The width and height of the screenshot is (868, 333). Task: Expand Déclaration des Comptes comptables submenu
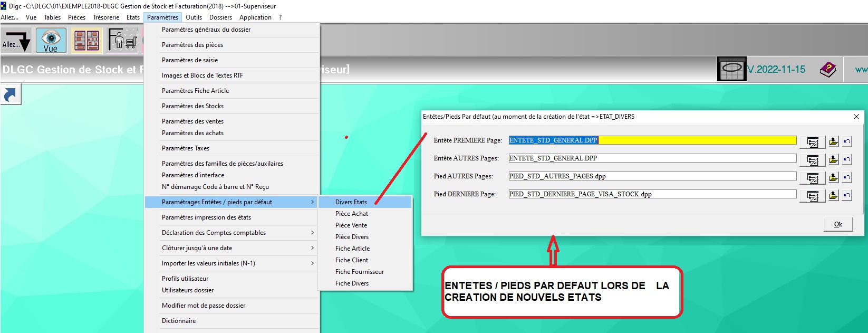(x=232, y=233)
